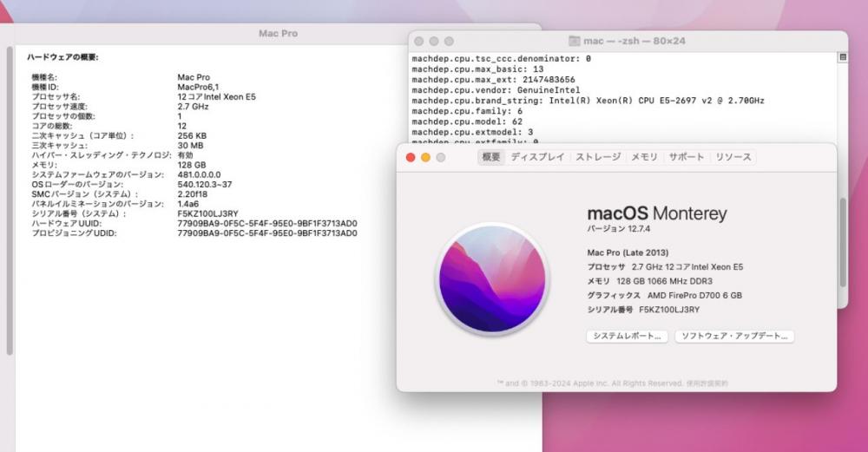
Task: Click the machdep.cpu.brand_string line in Terminal
Action: [588, 101]
